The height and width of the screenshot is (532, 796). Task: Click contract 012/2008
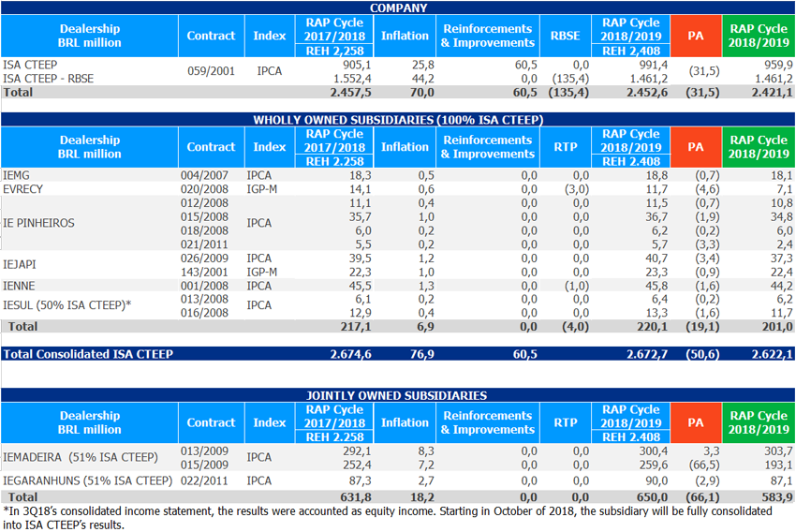(204, 203)
